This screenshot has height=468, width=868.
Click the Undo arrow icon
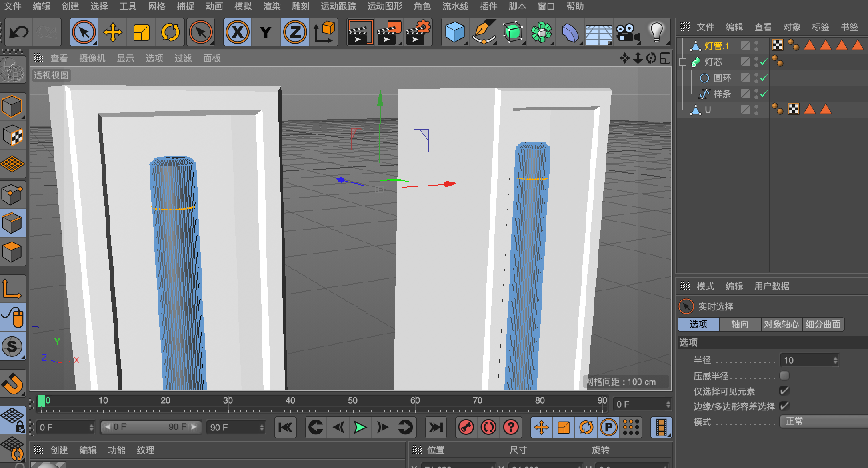coord(19,32)
